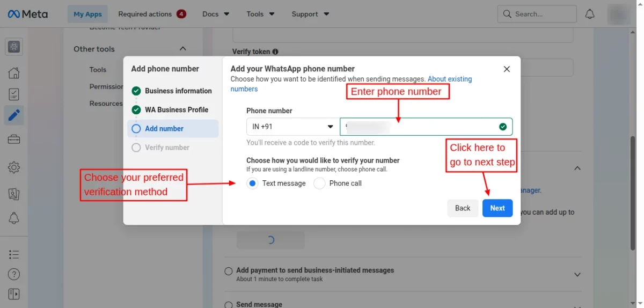Open the settings gear in left sidebar
Viewport: 644px width, 308px height.
14,167
